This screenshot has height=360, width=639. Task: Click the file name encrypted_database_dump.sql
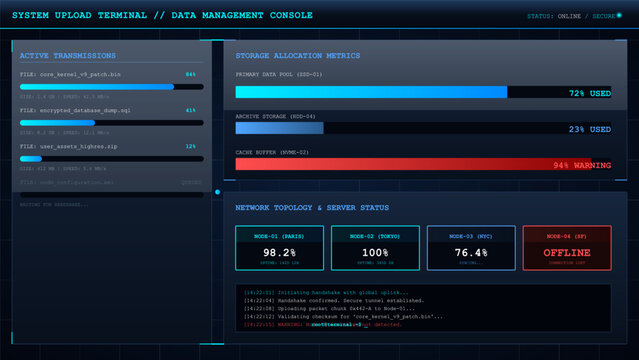click(x=85, y=110)
